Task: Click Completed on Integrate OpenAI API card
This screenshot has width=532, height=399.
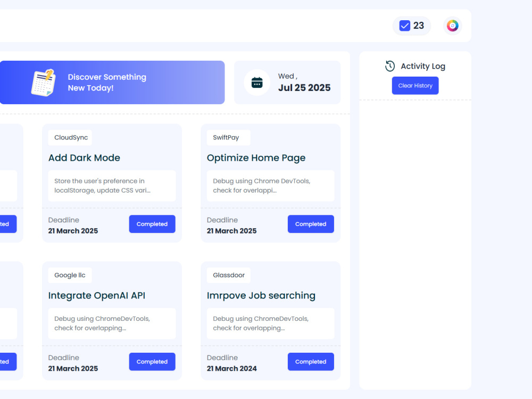Action: pos(152,362)
